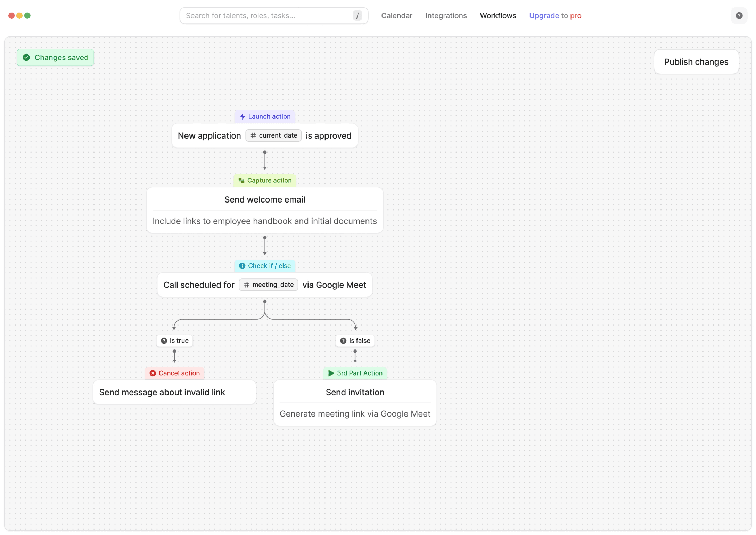Click the 3rd Part Action play icon
Viewport: 756px width, 535px height.
(x=331, y=373)
